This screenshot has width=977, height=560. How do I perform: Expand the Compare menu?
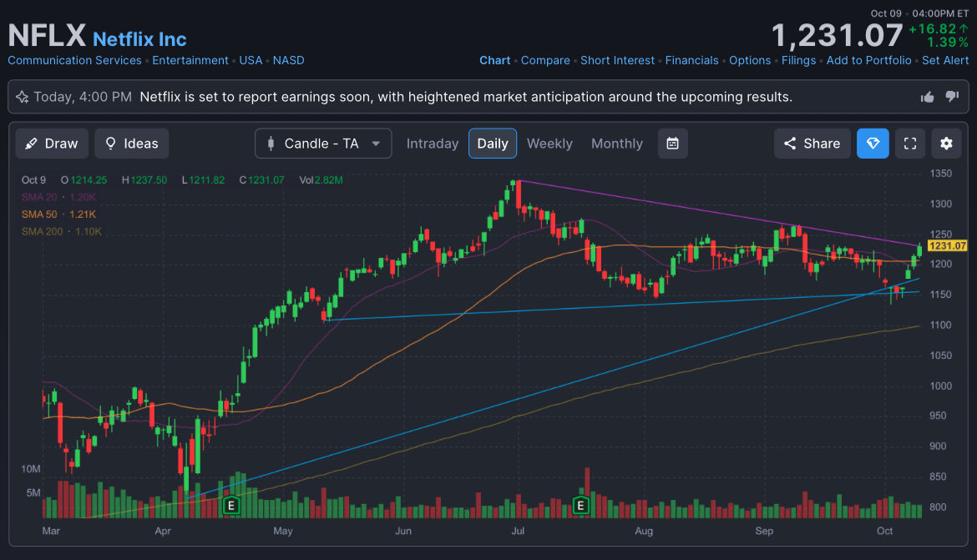click(545, 60)
